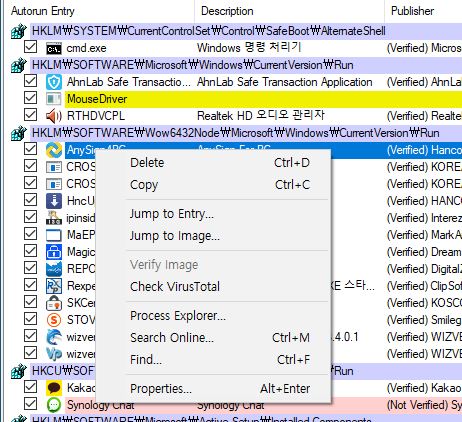Choose Find... from the context menu
The height and width of the screenshot is (422, 462).
(213, 360)
